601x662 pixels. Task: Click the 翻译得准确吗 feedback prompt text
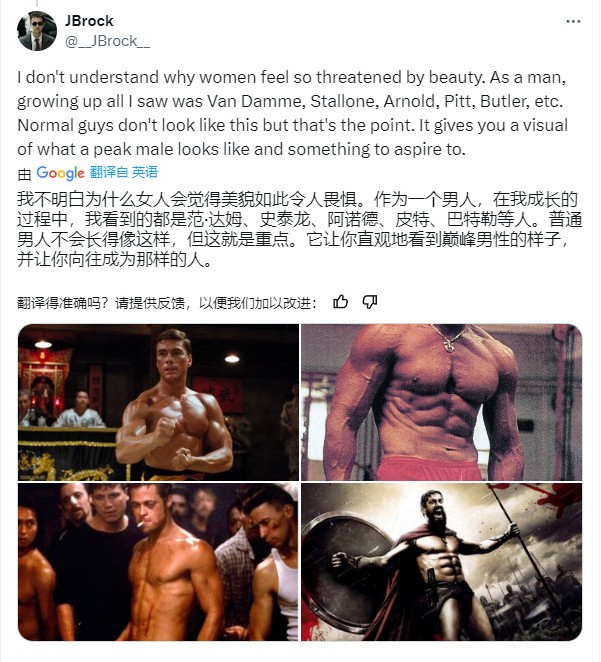coord(167,303)
